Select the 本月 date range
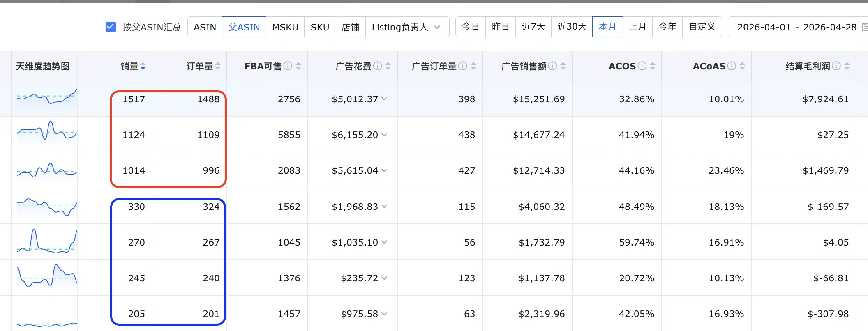The height and width of the screenshot is (331, 868). [x=607, y=27]
